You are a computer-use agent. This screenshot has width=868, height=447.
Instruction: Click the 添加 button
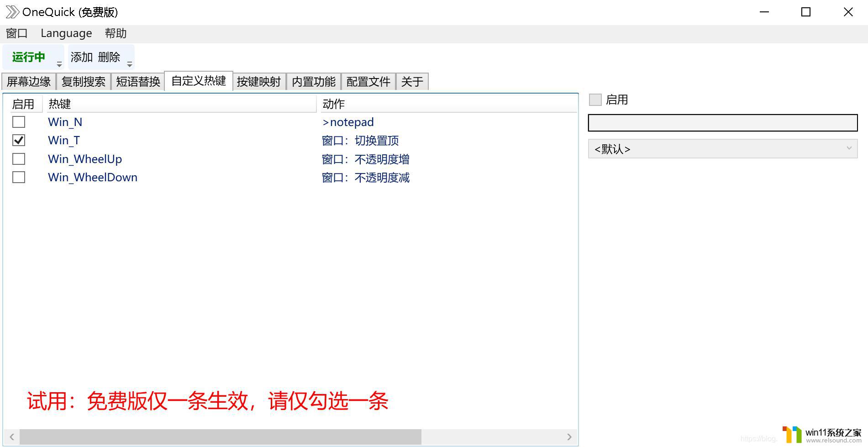pos(82,57)
